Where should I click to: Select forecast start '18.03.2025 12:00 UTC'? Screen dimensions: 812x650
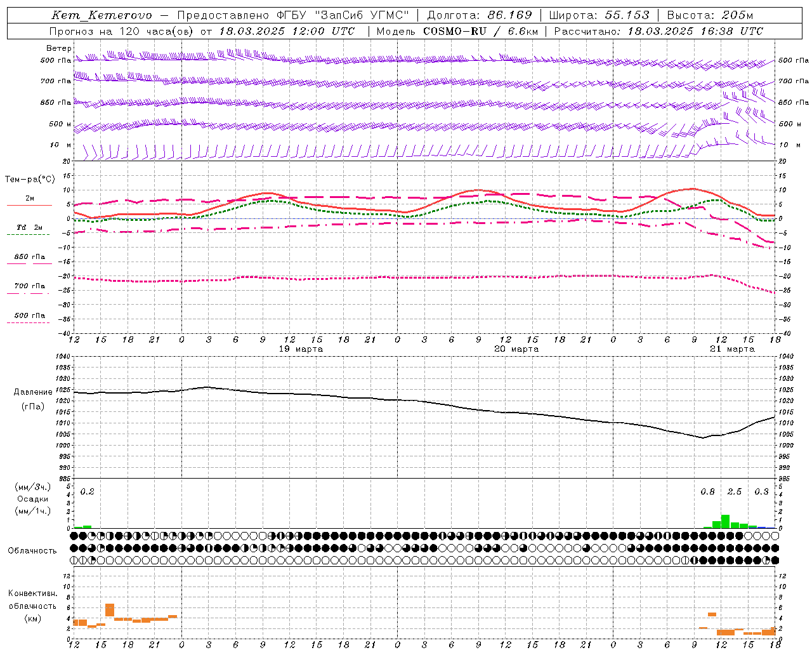click(x=287, y=31)
